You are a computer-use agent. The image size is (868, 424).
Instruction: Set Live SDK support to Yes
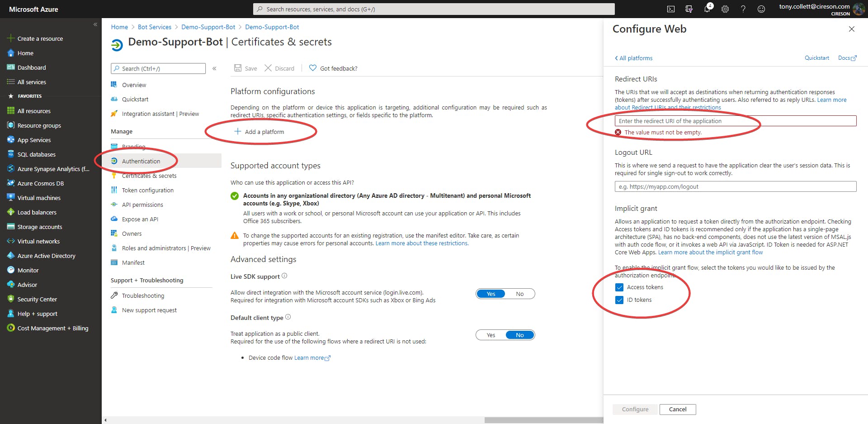click(x=491, y=294)
